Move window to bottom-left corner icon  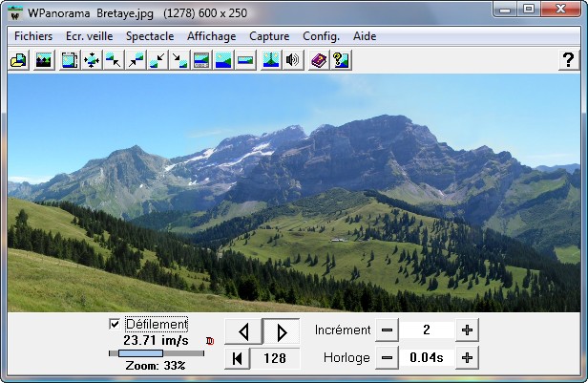point(157,60)
